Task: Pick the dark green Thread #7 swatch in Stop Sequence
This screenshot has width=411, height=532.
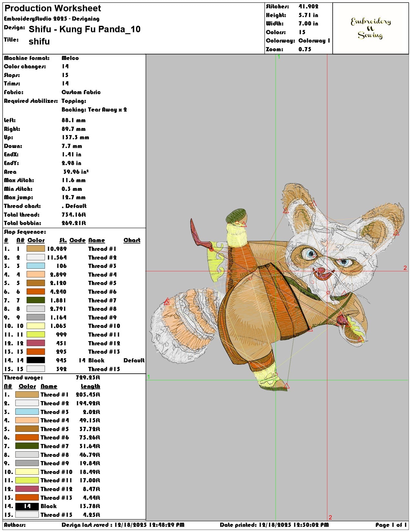Action: [35, 300]
